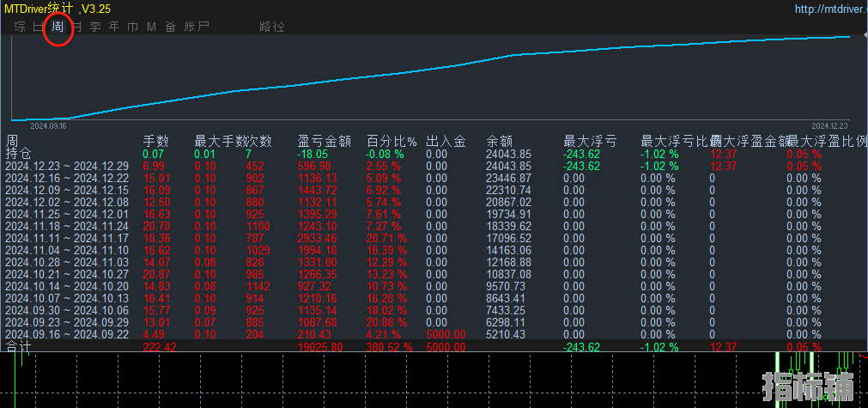This screenshot has width=868, height=408.
Task: Open the http://mtdriver link
Action: click(831, 9)
